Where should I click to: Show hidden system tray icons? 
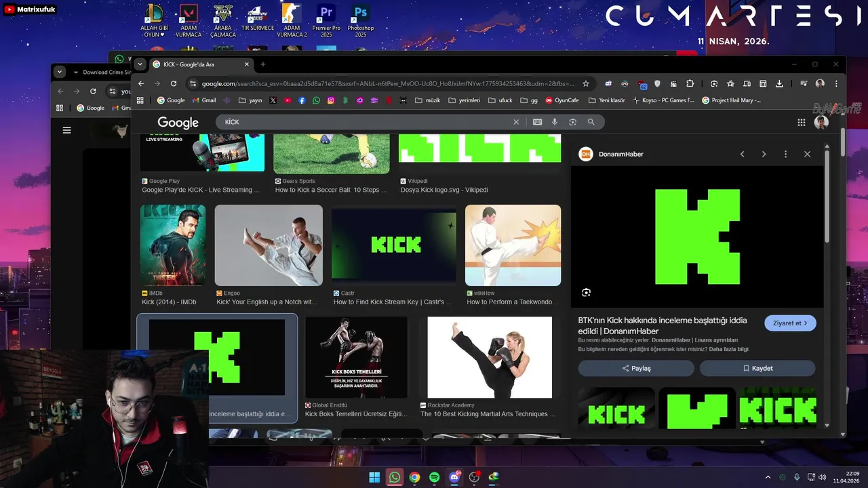click(x=768, y=477)
